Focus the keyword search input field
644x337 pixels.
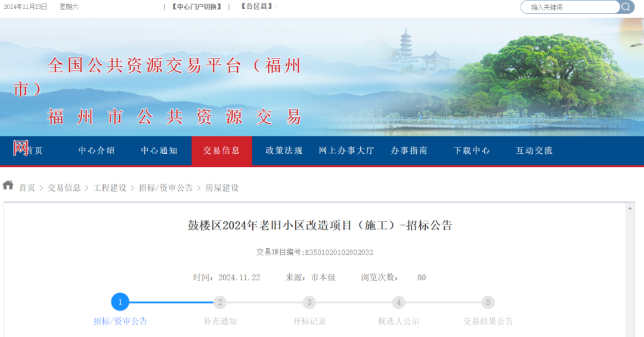click(x=571, y=7)
